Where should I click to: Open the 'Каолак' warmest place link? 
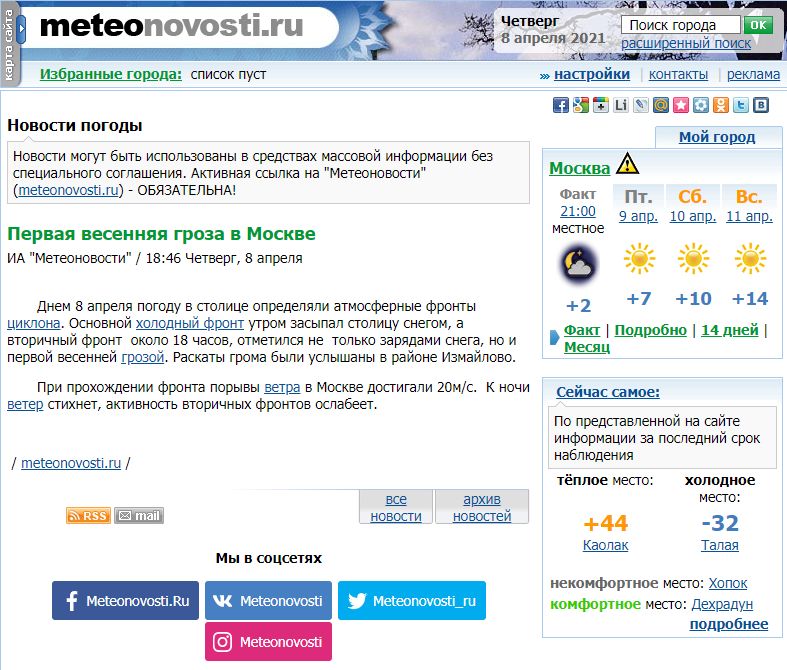pos(605,545)
